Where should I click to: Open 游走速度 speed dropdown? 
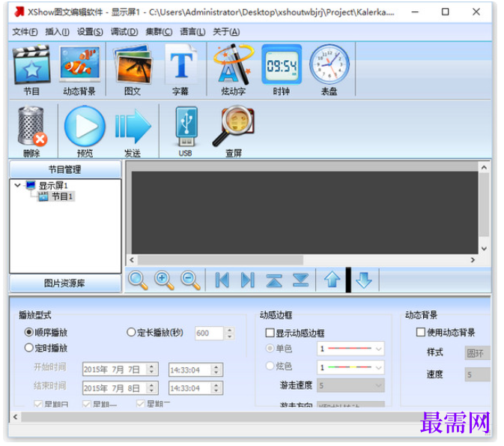coord(350,385)
